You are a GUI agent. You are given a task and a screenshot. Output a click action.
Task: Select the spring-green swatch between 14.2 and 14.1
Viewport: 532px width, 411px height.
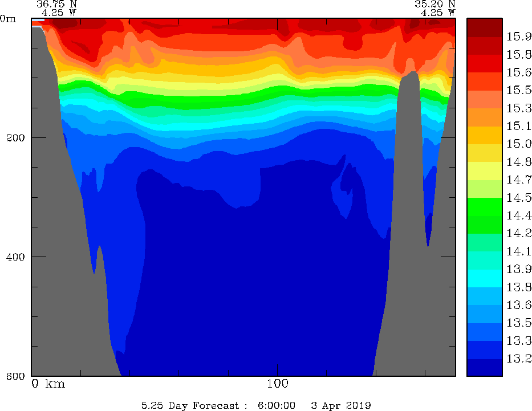[485, 242]
